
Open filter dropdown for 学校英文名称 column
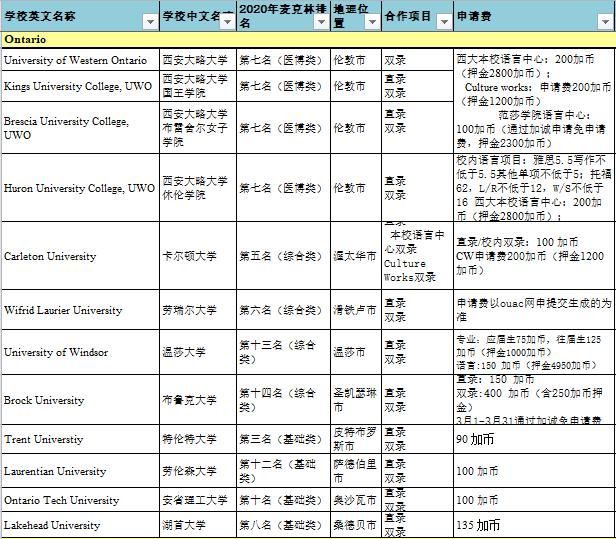coord(149,19)
